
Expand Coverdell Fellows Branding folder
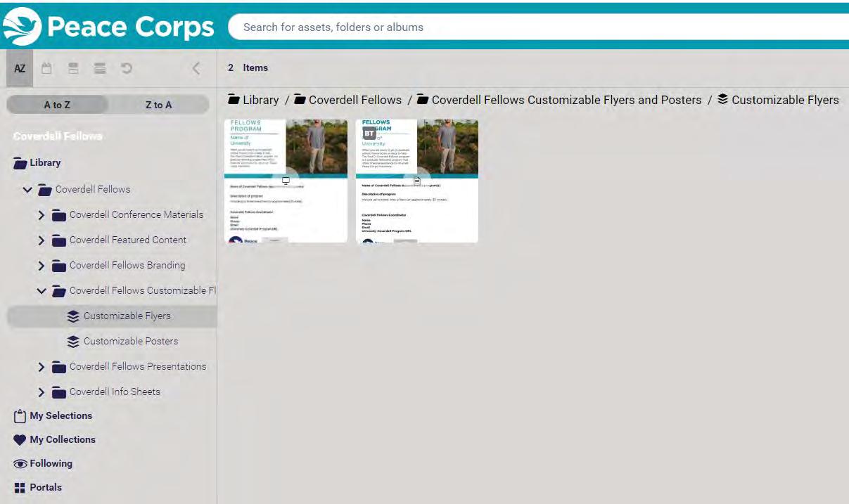[x=42, y=266]
